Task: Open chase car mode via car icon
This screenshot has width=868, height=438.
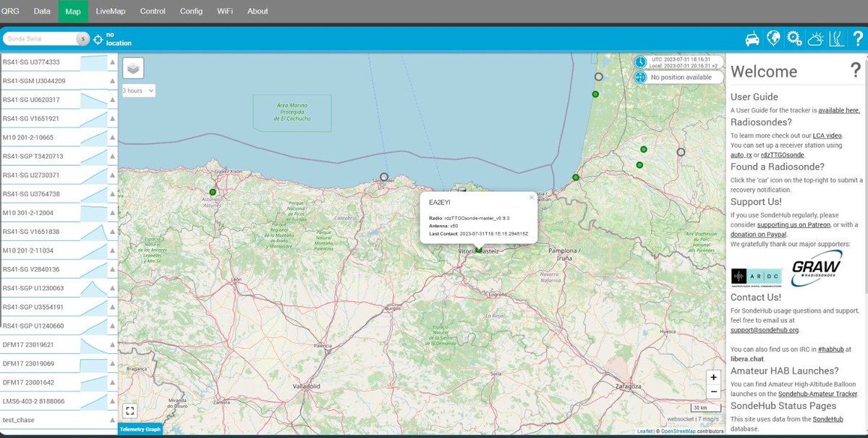Action: (x=752, y=38)
